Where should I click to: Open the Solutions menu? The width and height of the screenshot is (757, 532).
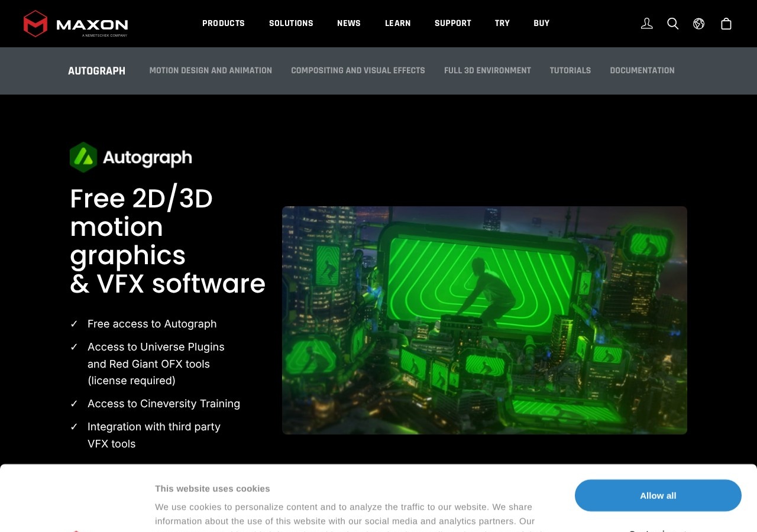click(291, 24)
